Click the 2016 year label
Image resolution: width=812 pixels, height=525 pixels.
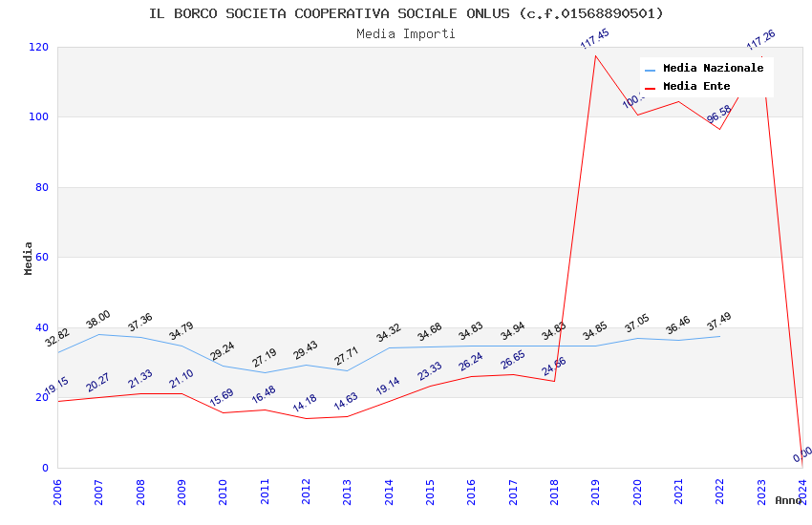tap(472, 492)
